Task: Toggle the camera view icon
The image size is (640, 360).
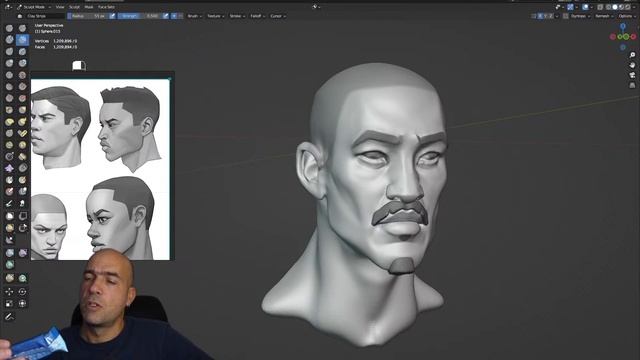Action: (x=632, y=75)
